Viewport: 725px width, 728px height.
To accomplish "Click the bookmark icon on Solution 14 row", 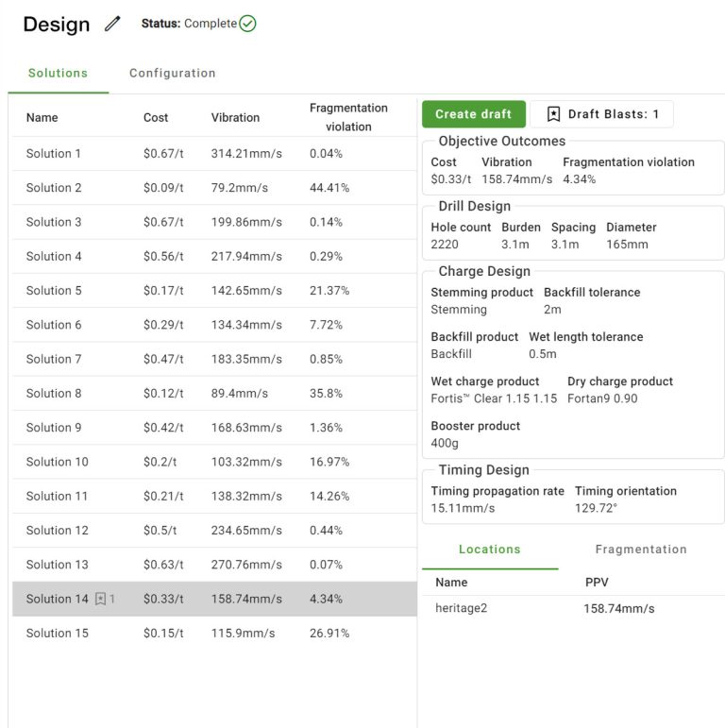I will pos(100,599).
